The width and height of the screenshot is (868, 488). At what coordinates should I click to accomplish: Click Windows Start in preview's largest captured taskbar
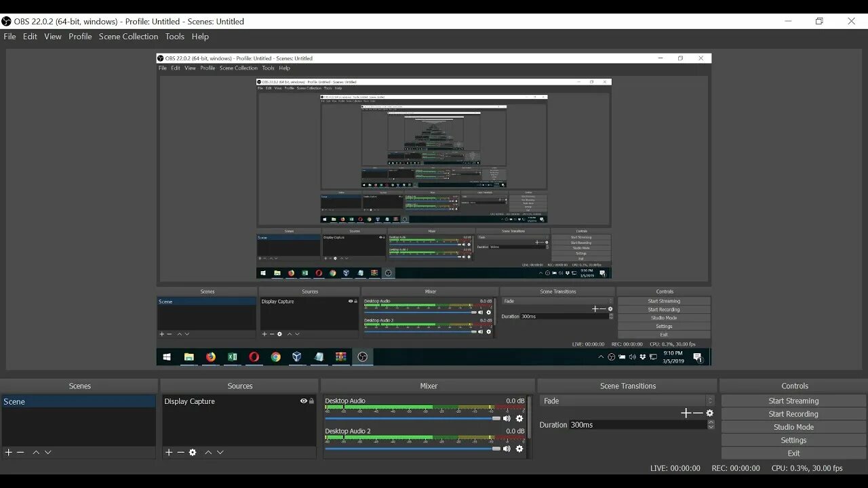coord(167,357)
